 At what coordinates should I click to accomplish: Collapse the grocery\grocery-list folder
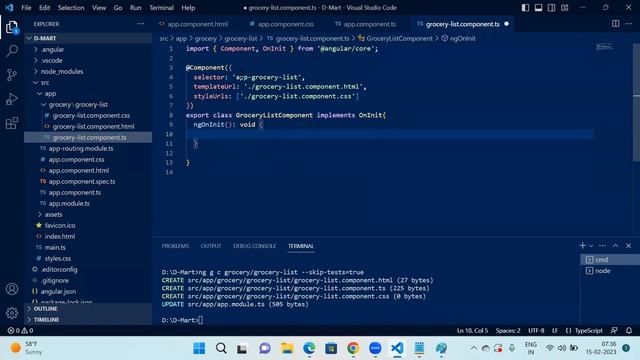(88, 104)
